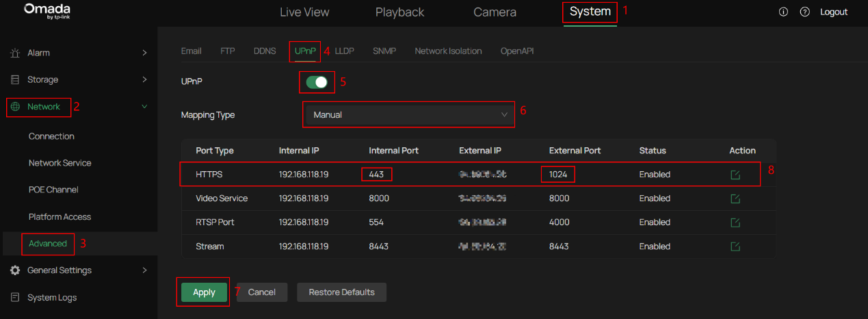Edit the HTTPS port mapping row

[x=735, y=175]
